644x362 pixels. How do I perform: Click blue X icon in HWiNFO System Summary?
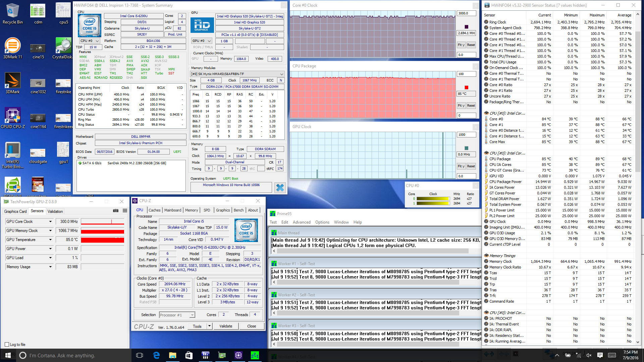point(280,188)
